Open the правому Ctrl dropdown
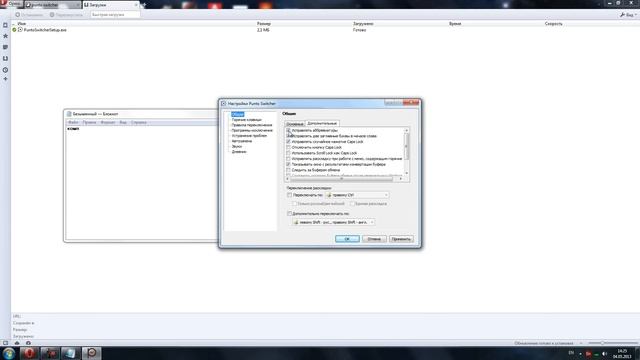The height and width of the screenshot is (360, 640). point(357,195)
